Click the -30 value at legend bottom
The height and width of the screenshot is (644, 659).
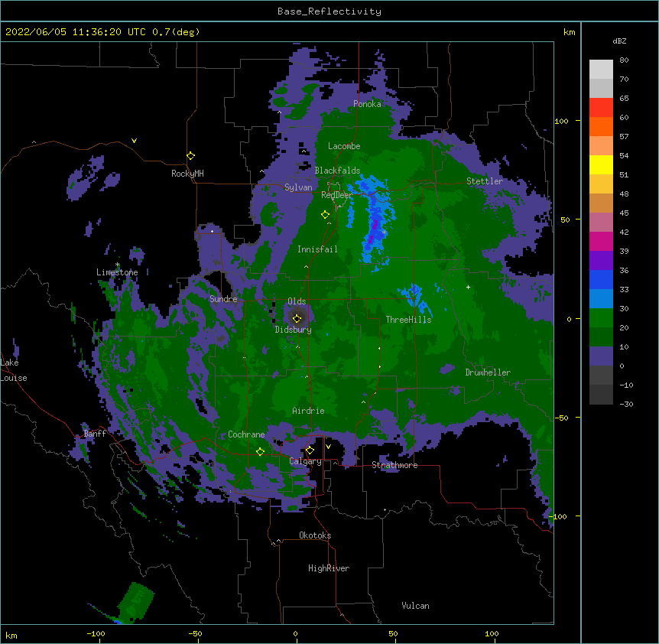[626, 405]
